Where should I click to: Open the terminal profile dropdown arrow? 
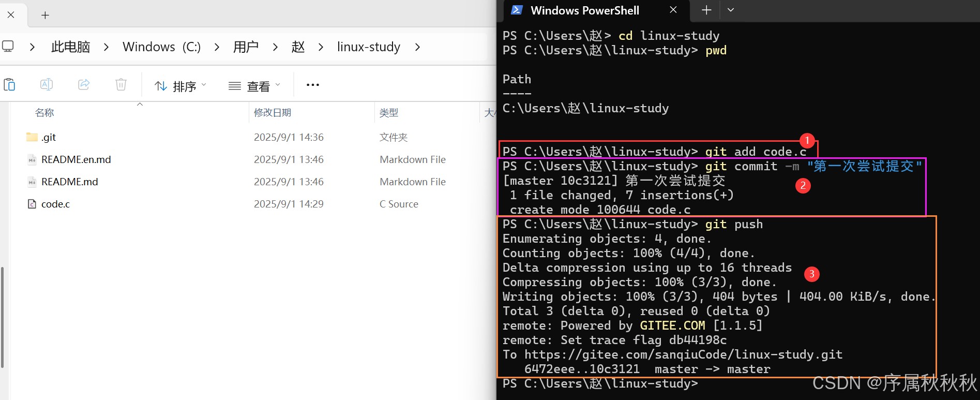[731, 10]
